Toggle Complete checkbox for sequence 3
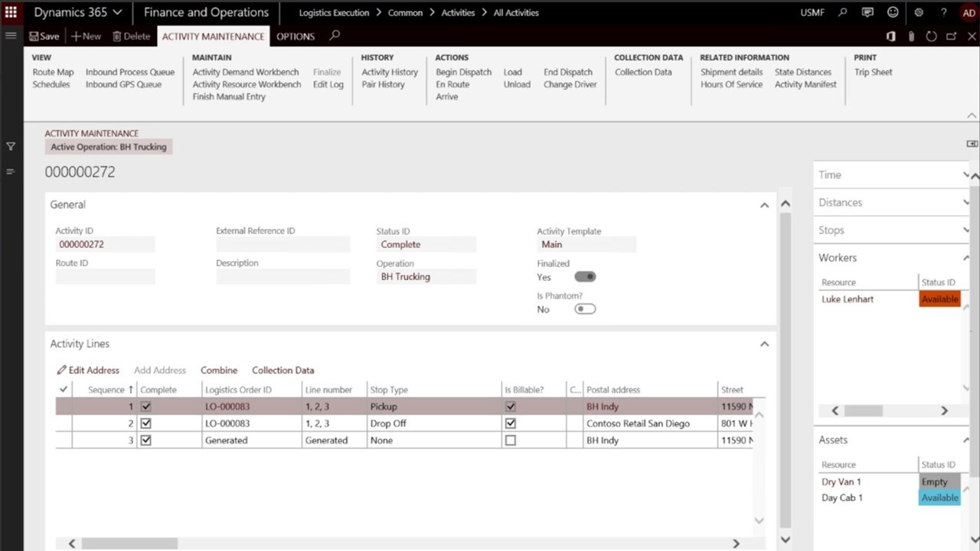The image size is (980, 551). click(x=145, y=440)
